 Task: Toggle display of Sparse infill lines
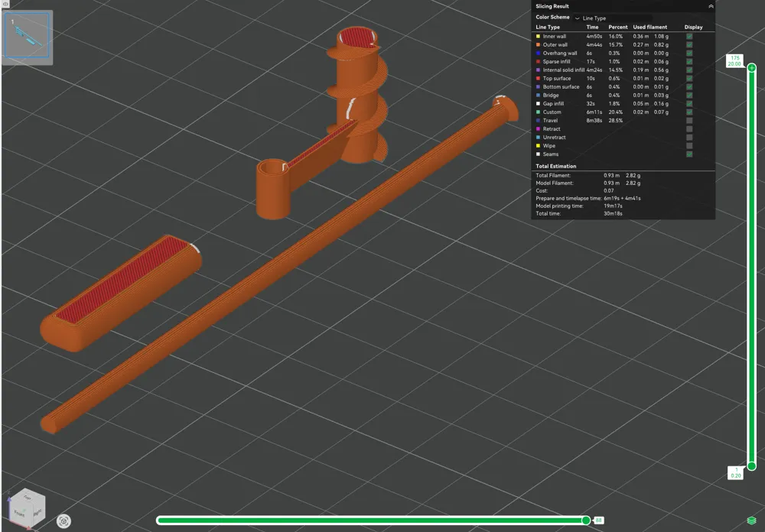689,61
